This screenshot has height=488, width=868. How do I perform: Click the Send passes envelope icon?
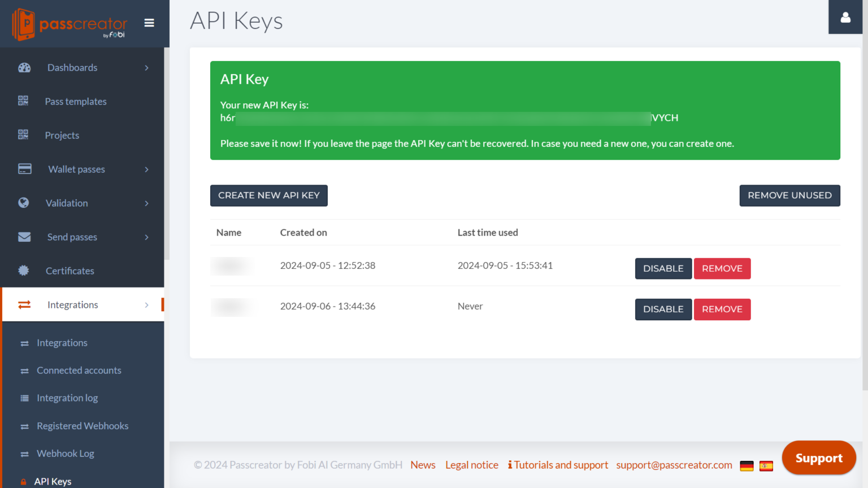click(x=24, y=237)
